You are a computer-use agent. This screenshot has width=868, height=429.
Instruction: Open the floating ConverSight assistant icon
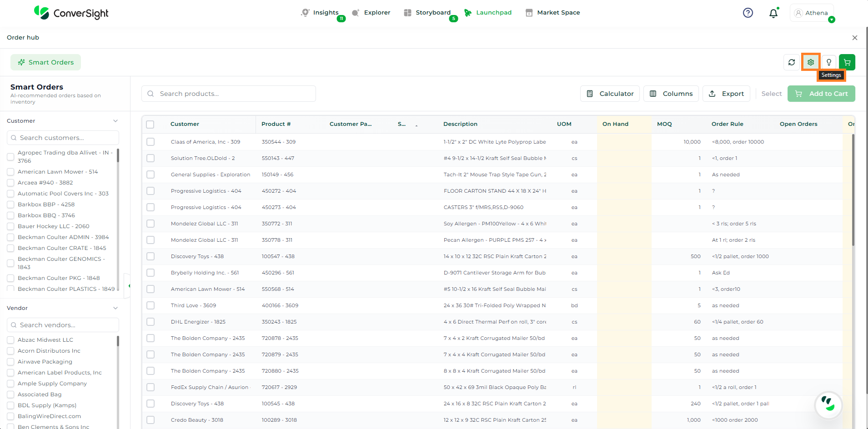[828, 404]
